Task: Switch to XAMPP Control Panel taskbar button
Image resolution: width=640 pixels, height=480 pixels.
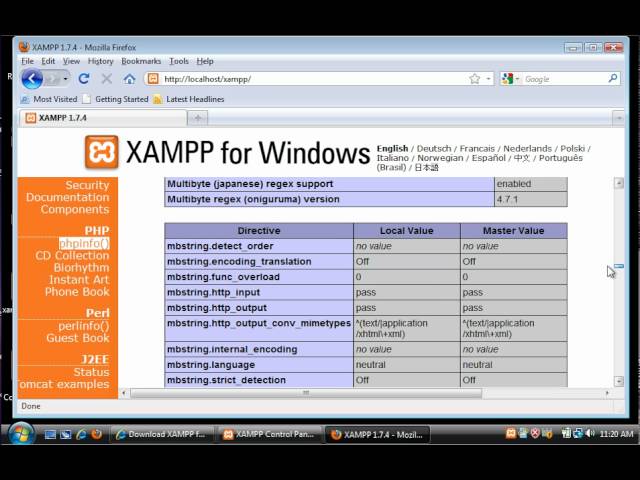Action: [270, 435]
